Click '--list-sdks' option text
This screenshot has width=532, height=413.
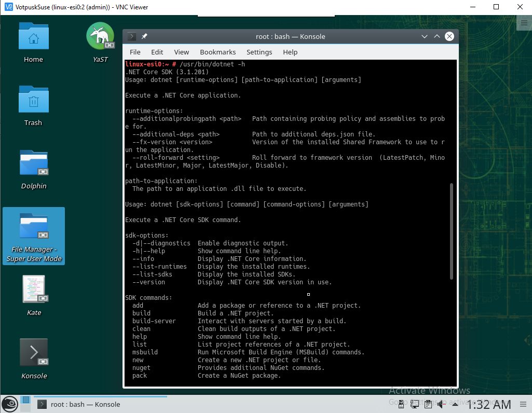pyautogui.click(x=153, y=274)
